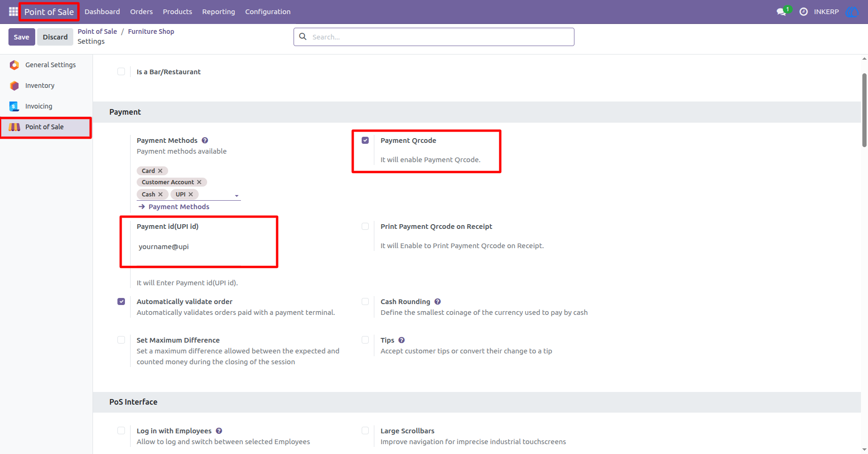Click the Inventory box icon in sidebar

coord(15,86)
